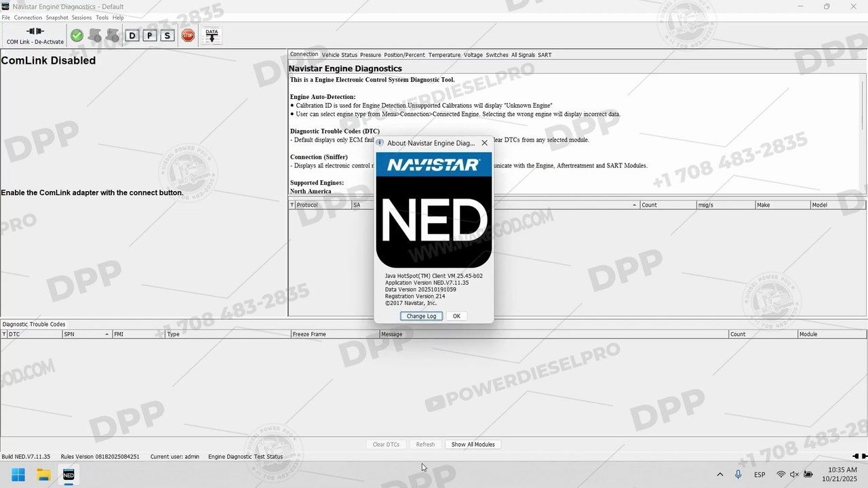The width and height of the screenshot is (868, 488).
Task: Click the NED app icon in the taskbar
Action: pyautogui.click(x=68, y=474)
